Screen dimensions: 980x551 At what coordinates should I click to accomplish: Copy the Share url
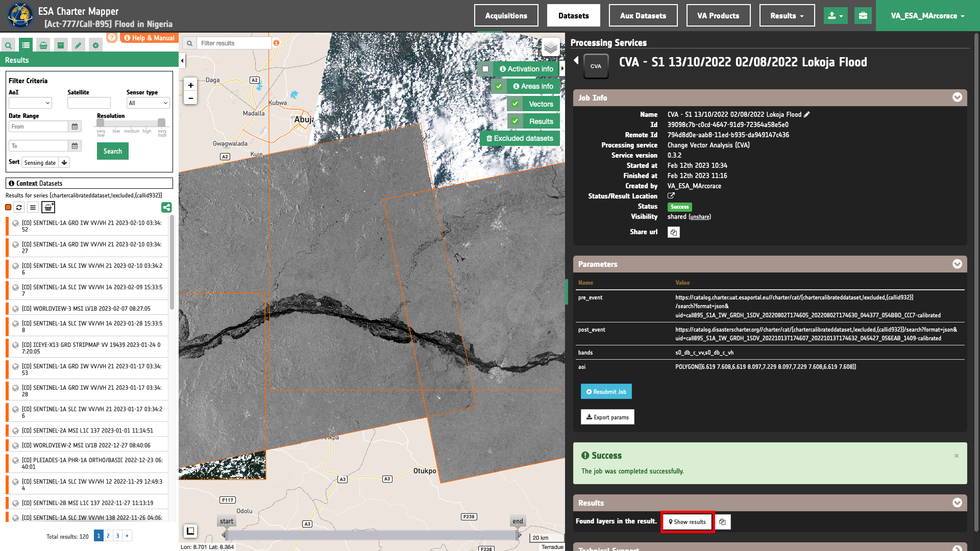click(x=674, y=233)
